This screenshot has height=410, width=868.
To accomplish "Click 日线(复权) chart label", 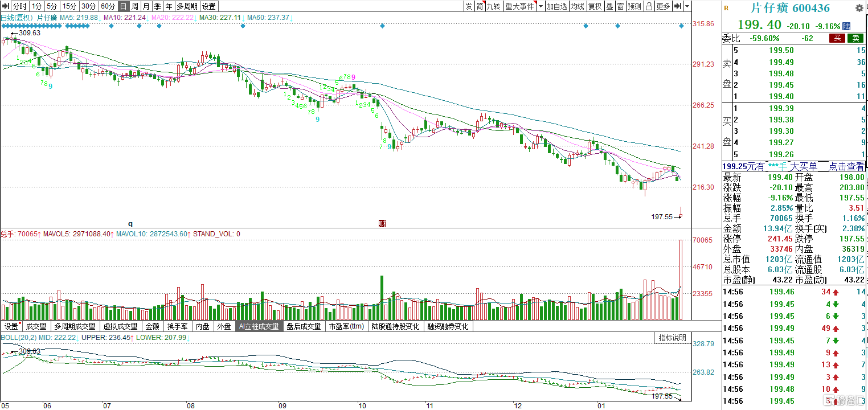I will click(17, 18).
